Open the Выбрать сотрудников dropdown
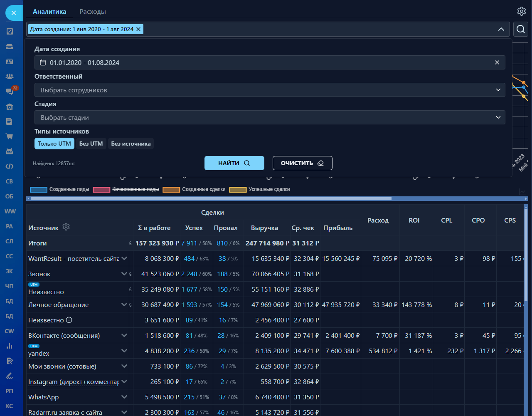The height and width of the screenshot is (416, 532). tap(269, 90)
